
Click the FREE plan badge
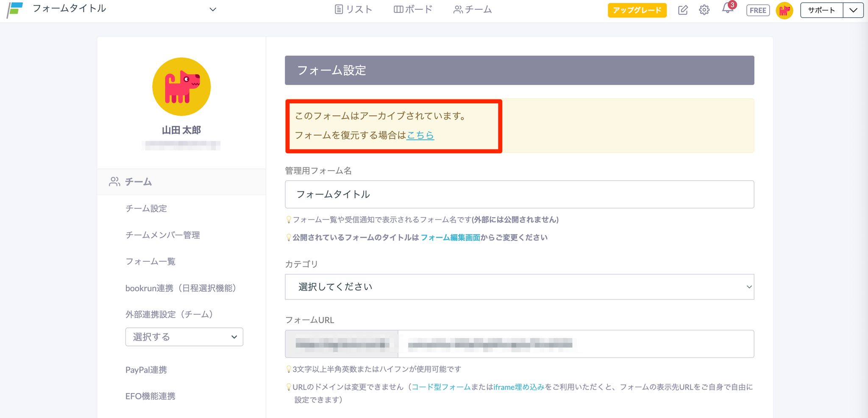(x=758, y=10)
